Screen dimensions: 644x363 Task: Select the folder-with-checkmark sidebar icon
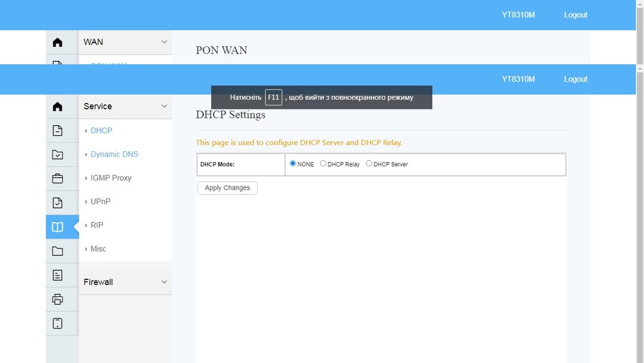pyautogui.click(x=57, y=154)
